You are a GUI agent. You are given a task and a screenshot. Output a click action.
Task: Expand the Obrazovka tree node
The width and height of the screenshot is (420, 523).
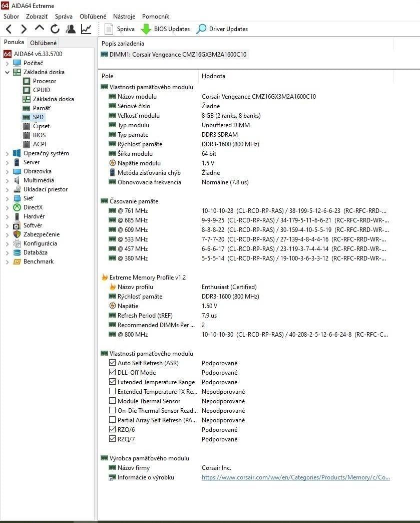point(8,171)
